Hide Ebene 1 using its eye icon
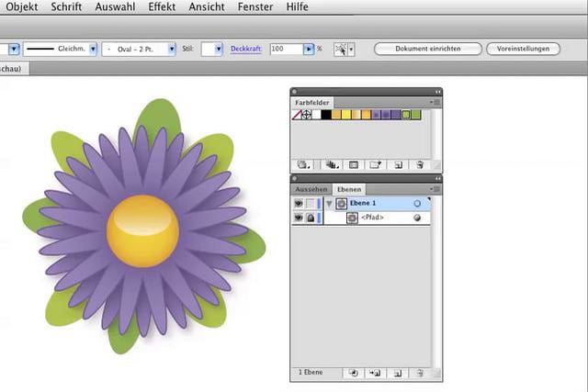Screen dimensions: 588x392 (x=299, y=204)
